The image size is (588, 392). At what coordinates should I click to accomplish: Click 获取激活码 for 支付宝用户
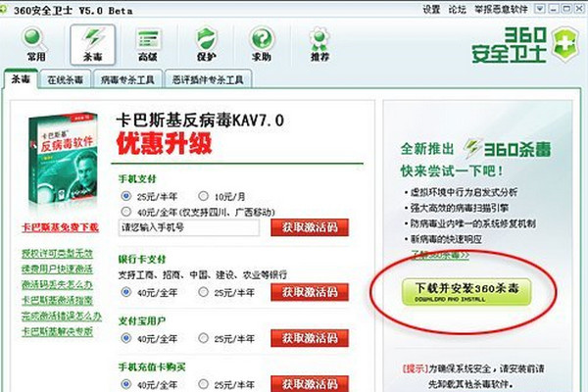(310, 338)
